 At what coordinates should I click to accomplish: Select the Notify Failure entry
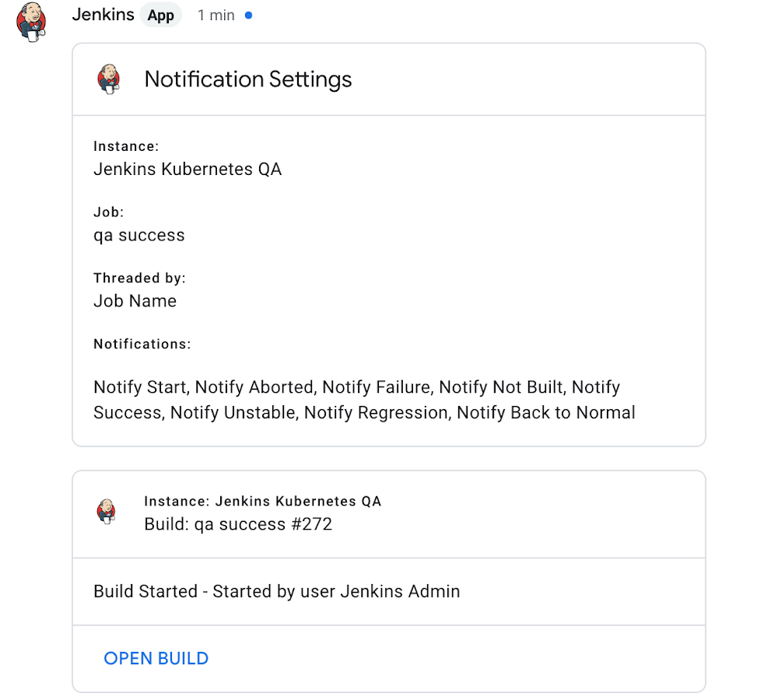pos(380,387)
